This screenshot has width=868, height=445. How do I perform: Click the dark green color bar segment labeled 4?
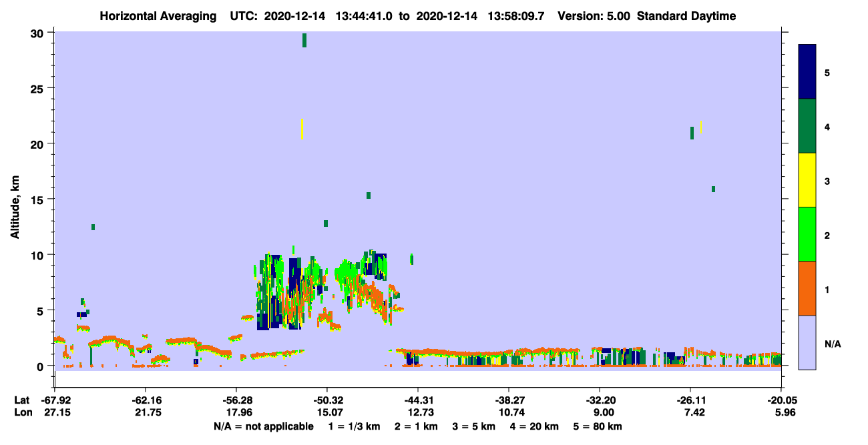[x=807, y=126]
